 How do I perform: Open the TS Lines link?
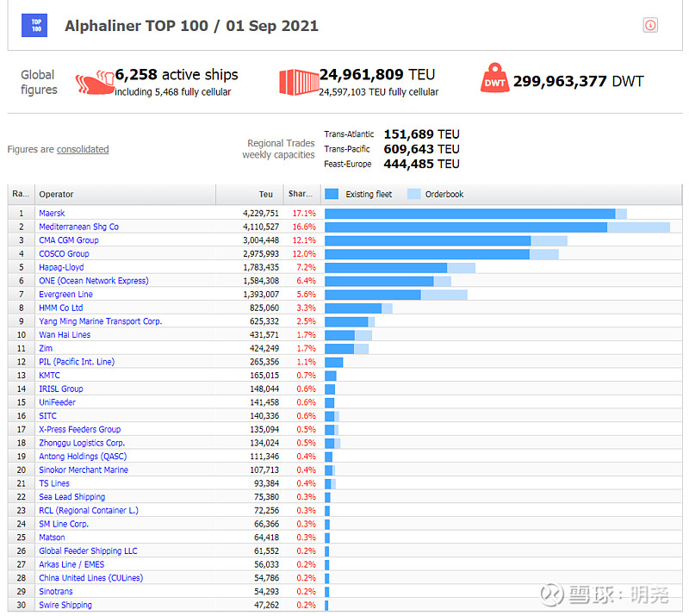click(x=54, y=483)
